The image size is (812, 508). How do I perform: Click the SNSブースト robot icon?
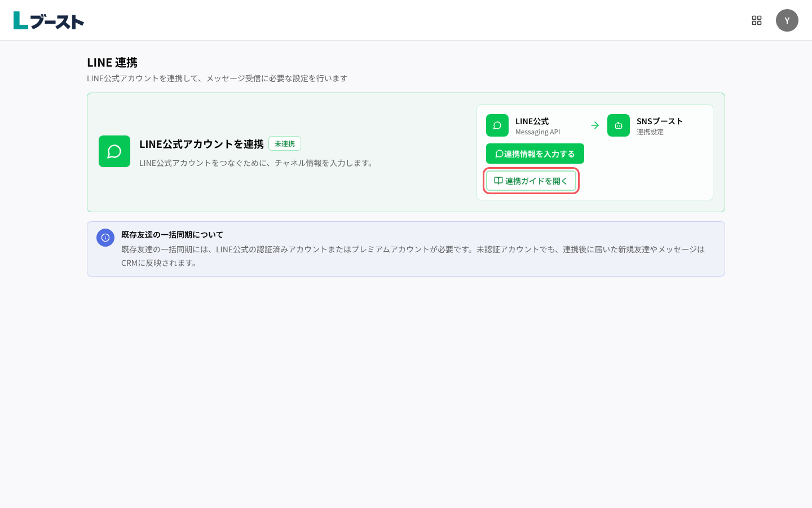tap(619, 125)
